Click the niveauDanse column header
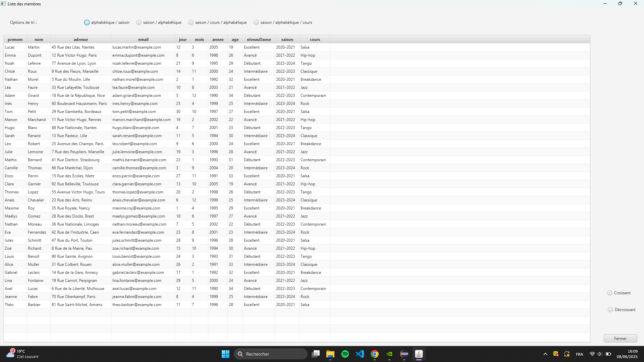This screenshot has width=644, height=362. [259, 40]
